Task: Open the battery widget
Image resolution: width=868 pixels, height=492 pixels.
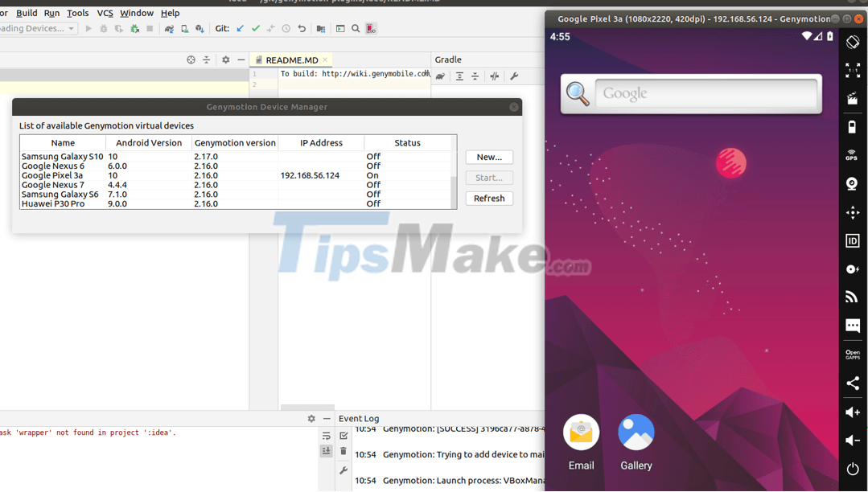Action: (853, 126)
